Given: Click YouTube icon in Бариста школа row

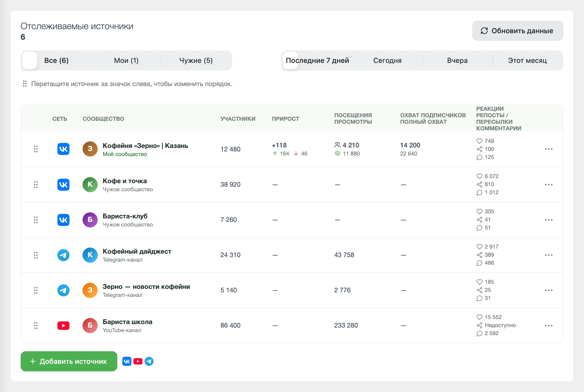Looking at the screenshot, I should tap(63, 325).
